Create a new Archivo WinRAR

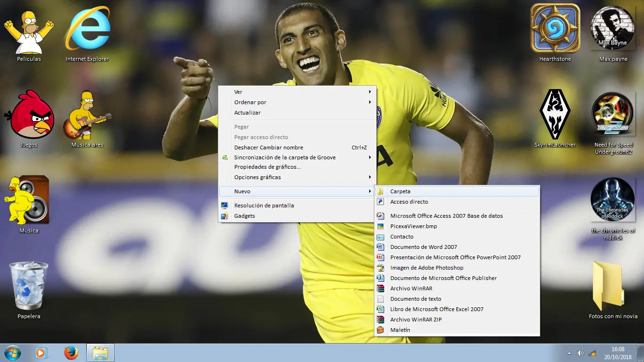click(457, 288)
